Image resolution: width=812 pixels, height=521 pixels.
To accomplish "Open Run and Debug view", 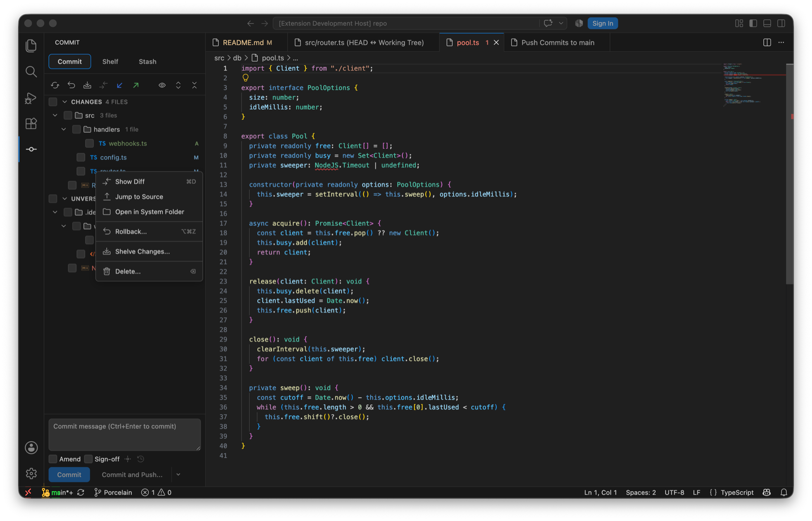I will [31, 98].
